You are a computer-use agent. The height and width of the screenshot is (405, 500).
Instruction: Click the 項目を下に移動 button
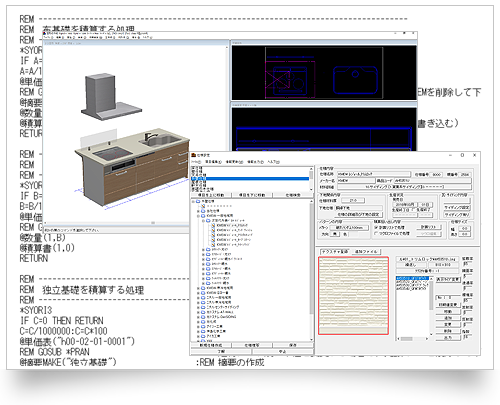[252, 195]
